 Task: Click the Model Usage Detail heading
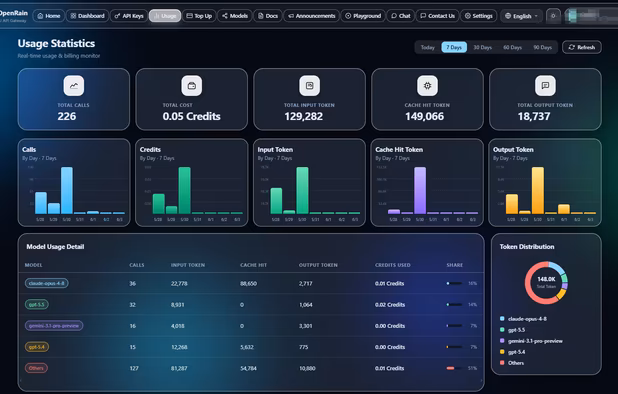[55, 247]
